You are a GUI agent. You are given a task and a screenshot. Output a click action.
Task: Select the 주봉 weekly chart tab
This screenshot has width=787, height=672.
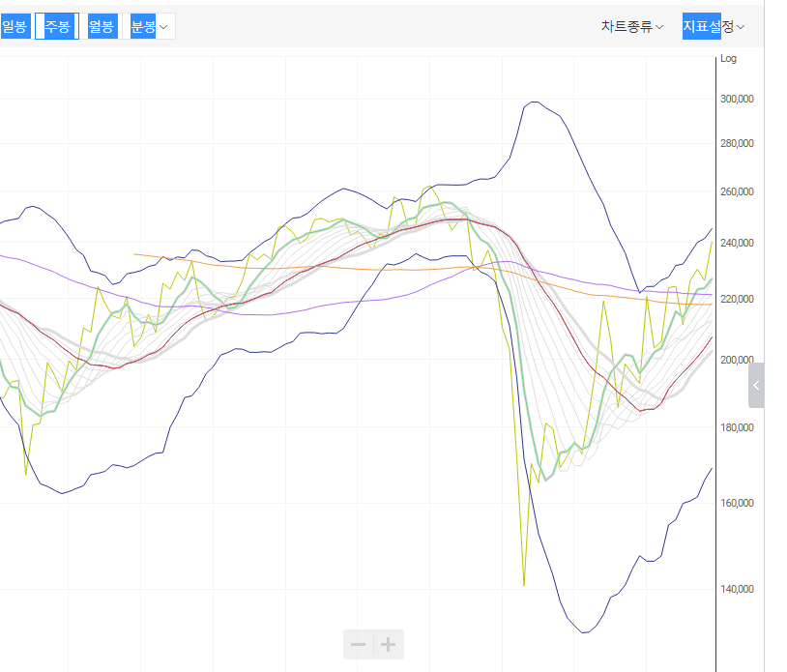(x=57, y=26)
